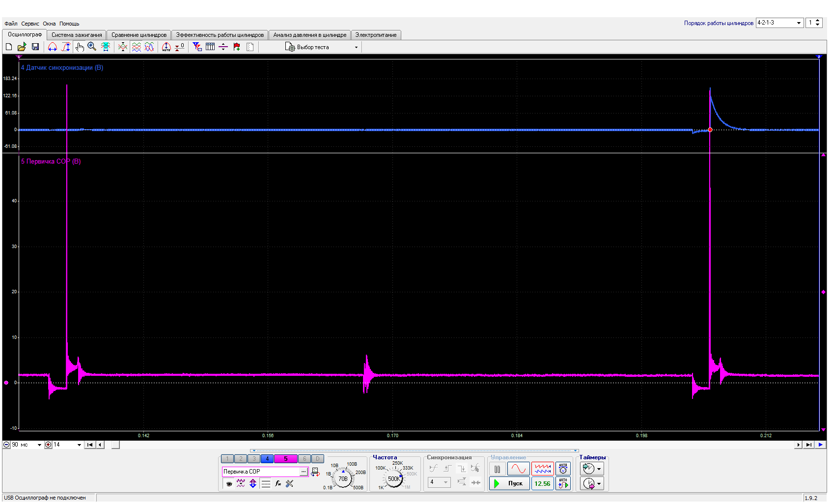833x504 pixels.
Task: Click overlay channels toolbar icon
Action: coord(123,47)
